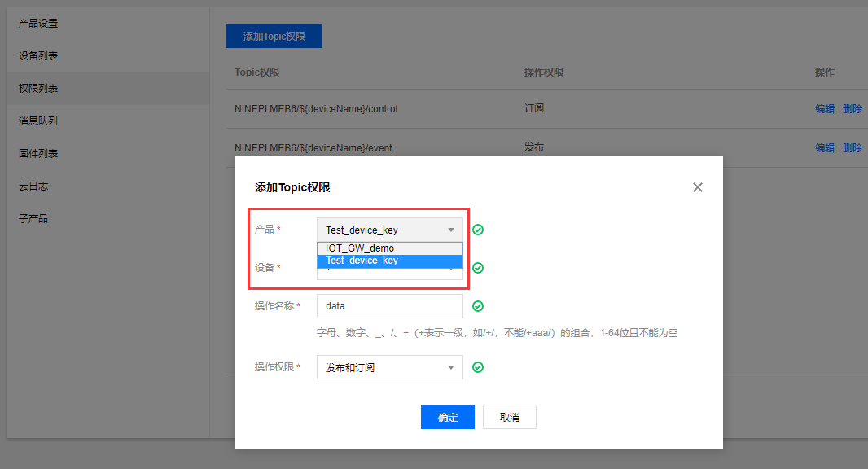
Task: Click the green check icon beside 操作名称
Action: [478, 306]
